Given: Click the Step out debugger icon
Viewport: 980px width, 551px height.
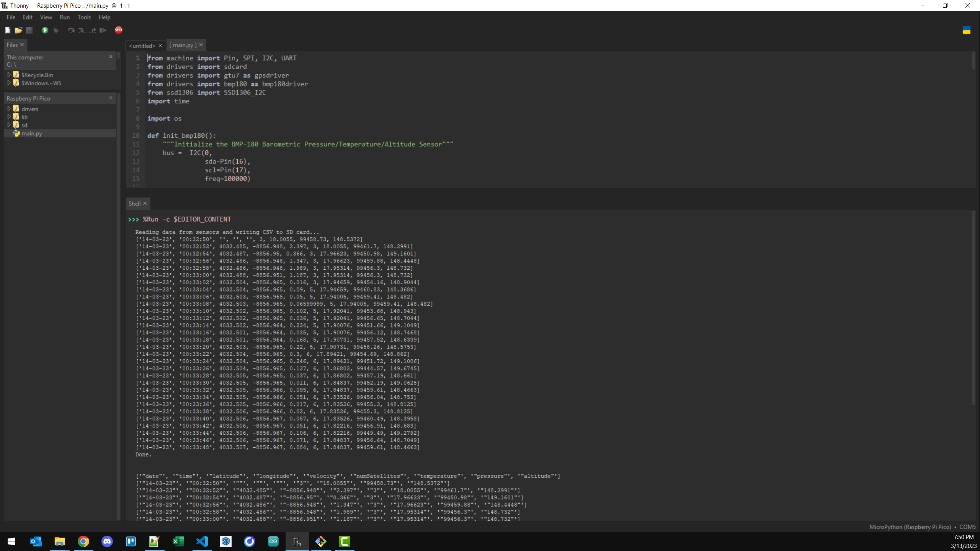Looking at the screenshot, I should point(93,30).
